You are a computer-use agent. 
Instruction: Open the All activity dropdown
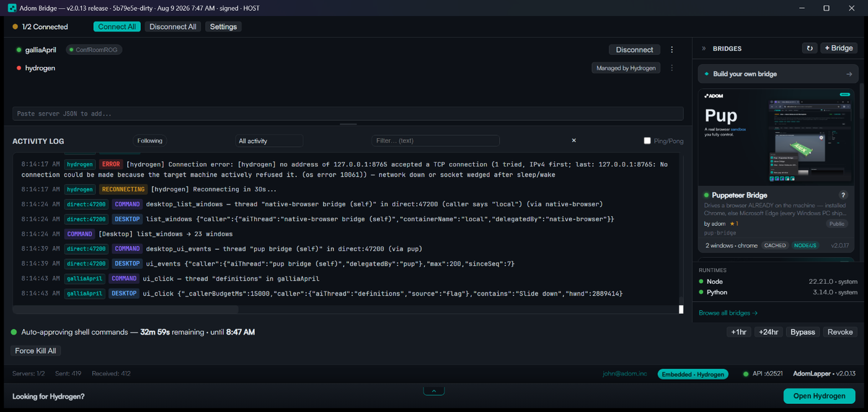click(269, 141)
